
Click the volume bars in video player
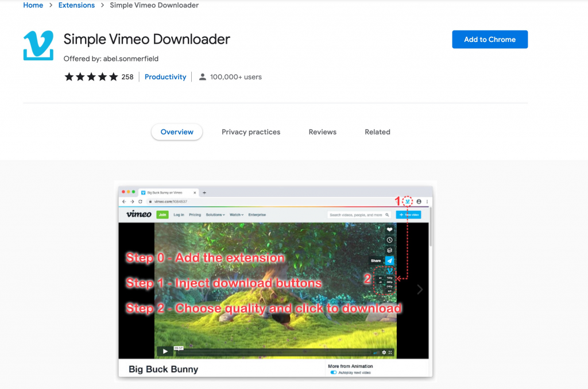(376, 352)
